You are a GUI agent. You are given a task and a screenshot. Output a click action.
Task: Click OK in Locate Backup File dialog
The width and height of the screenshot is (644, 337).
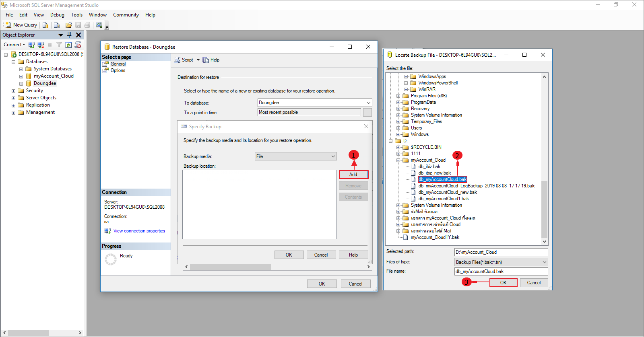[x=503, y=283]
